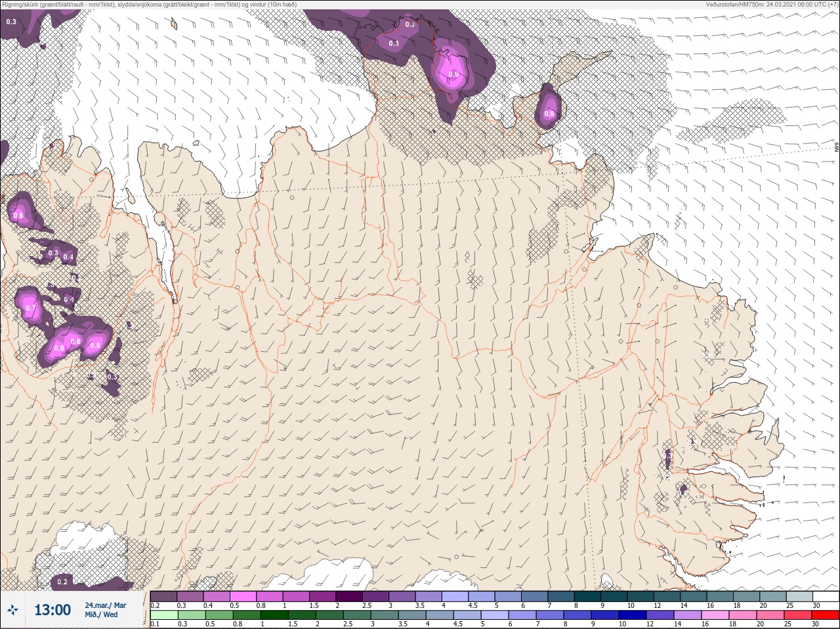Click the star-shaped icon beside the 13:00 time
Screen dimensions: 840x629
[x=12, y=611]
